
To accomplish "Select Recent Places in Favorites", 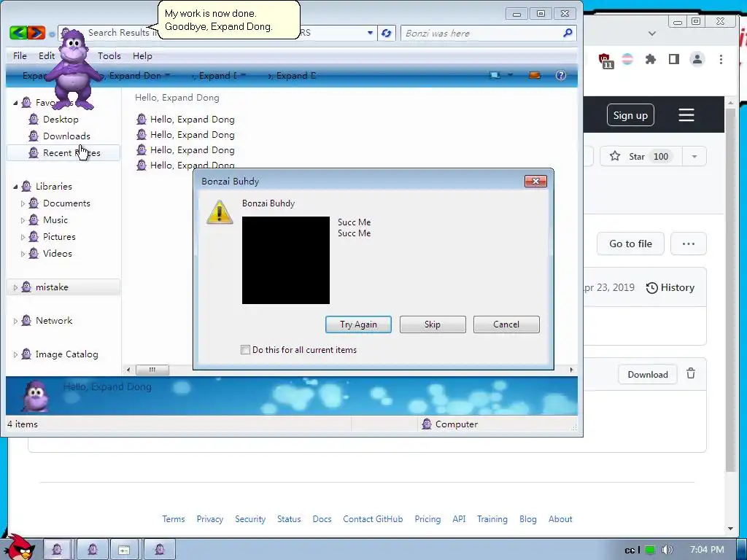I will (x=63, y=153).
